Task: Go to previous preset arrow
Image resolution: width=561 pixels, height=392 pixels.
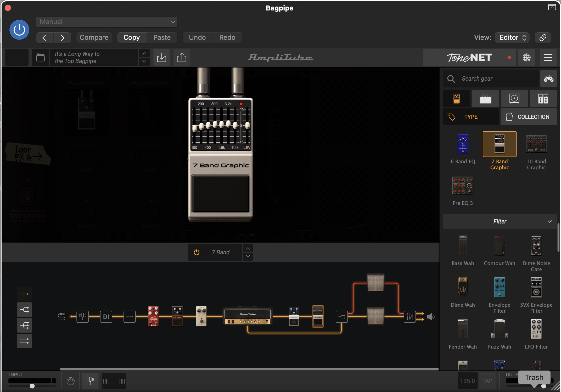Action: 44,38
